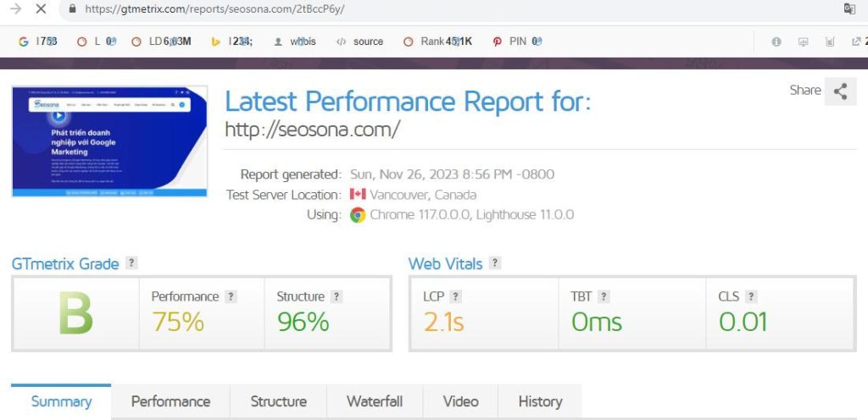868x420 pixels.
Task: Click the Bing index metric
Action: pyautogui.click(x=232, y=41)
